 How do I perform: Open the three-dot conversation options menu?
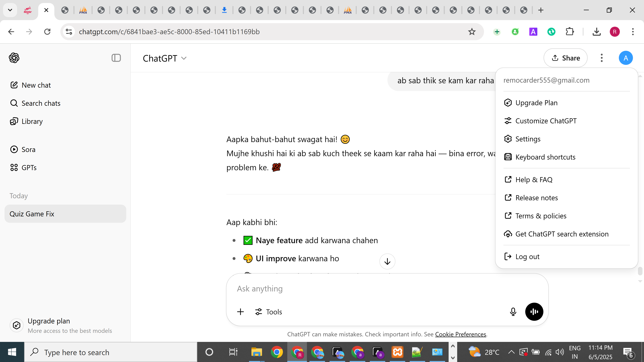pos(602,58)
